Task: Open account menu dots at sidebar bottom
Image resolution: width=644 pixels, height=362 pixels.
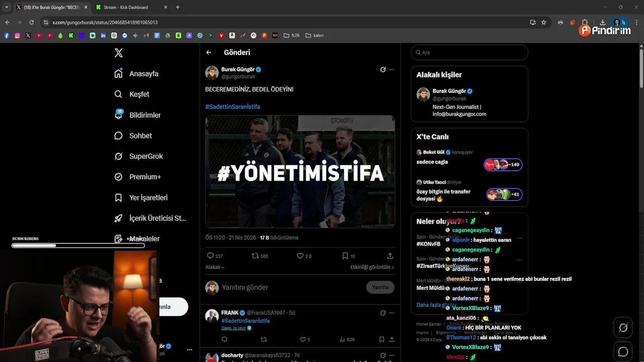Action: [190, 349]
